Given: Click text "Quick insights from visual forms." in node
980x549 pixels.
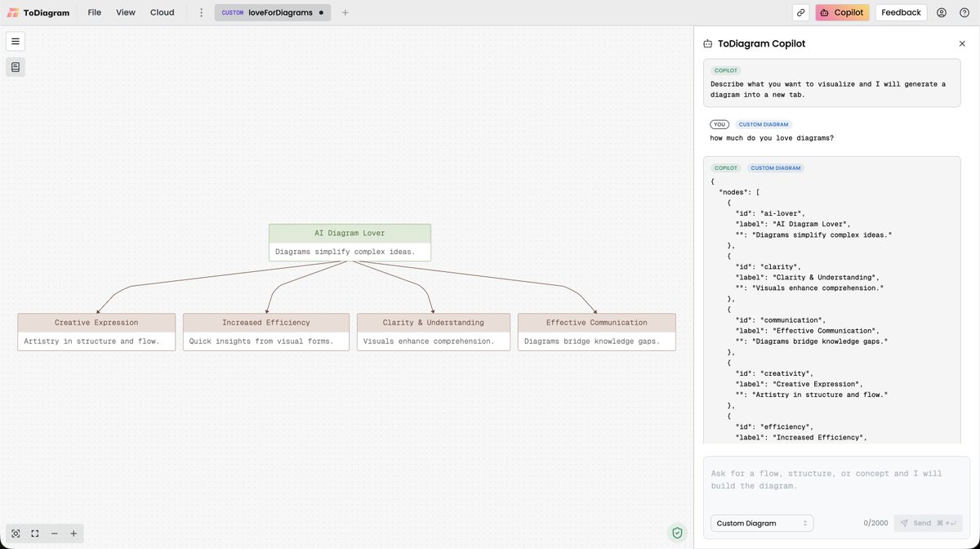Looking at the screenshot, I should click(x=261, y=341).
